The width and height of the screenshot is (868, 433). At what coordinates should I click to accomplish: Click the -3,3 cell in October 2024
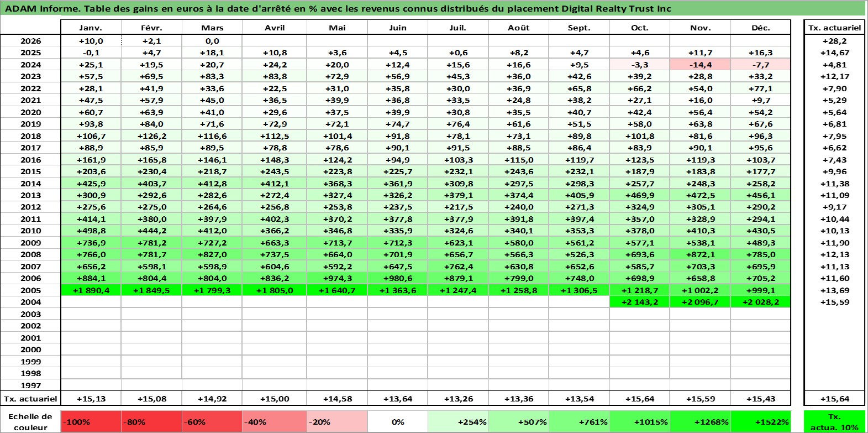[x=639, y=65]
